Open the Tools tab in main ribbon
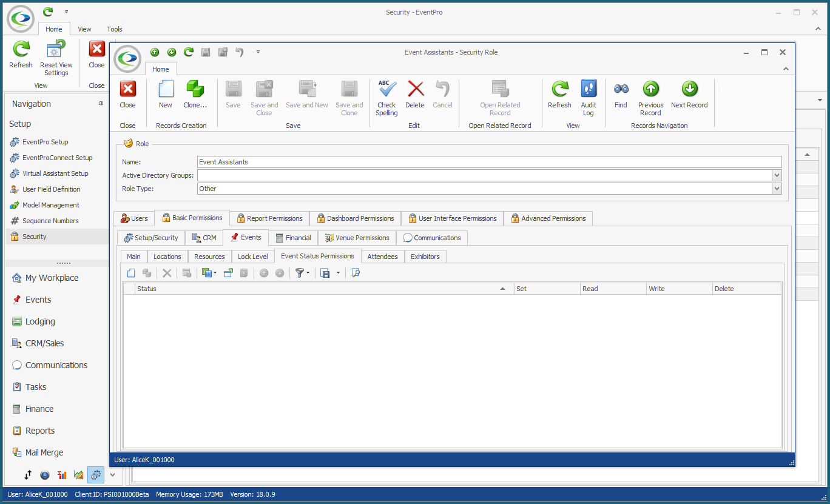The width and height of the screenshot is (830, 504). pos(115,29)
